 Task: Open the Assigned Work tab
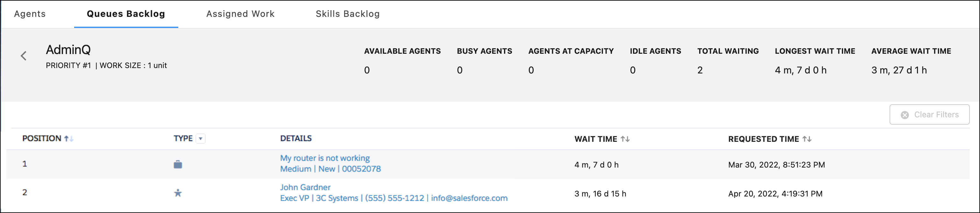pyautogui.click(x=240, y=14)
